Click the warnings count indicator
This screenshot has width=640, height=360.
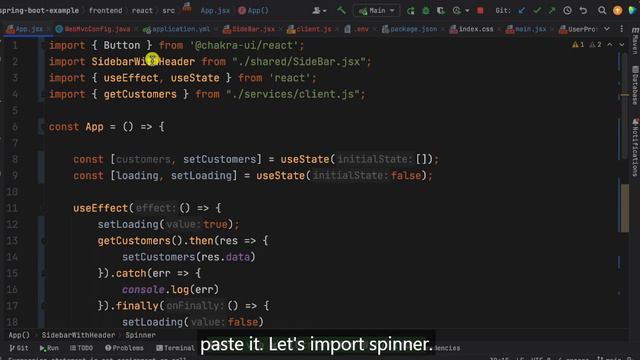578,44
